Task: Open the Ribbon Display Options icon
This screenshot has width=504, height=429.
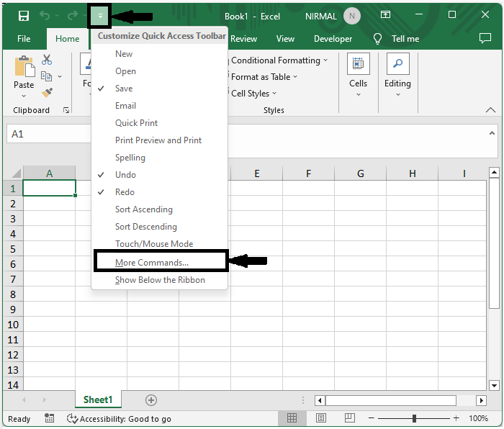Action: pyautogui.click(x=385, y=14)
